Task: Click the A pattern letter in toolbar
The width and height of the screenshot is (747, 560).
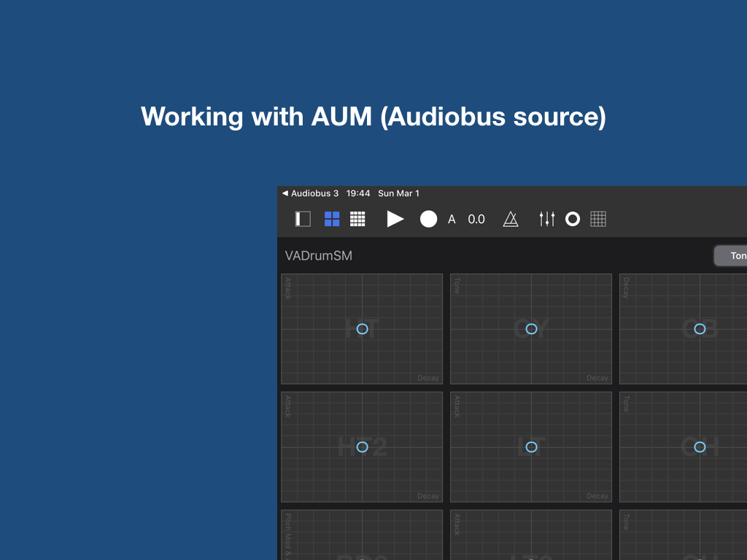Action: coord(452,219)
